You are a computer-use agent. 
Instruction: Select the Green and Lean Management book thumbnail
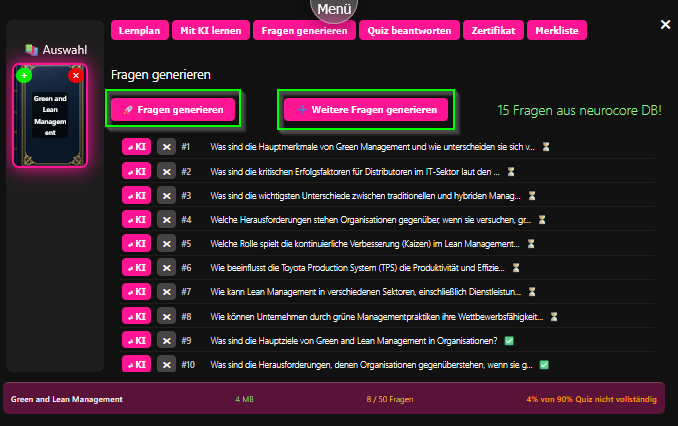click(50, 117)
